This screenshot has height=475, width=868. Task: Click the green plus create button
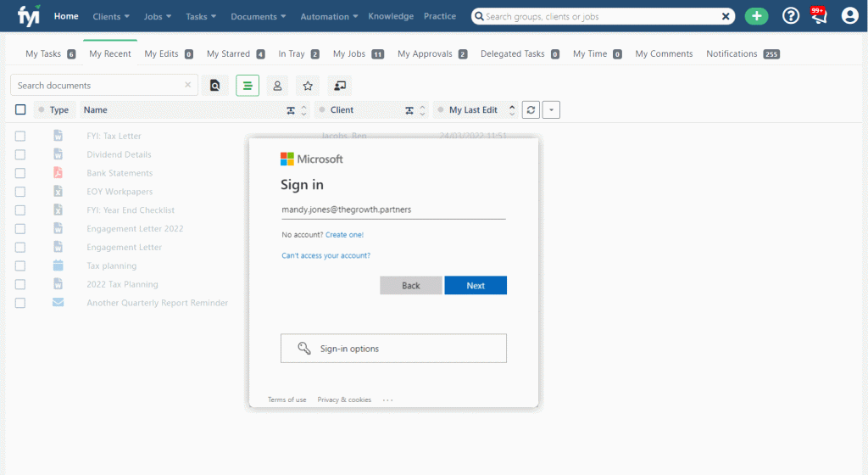756,16
